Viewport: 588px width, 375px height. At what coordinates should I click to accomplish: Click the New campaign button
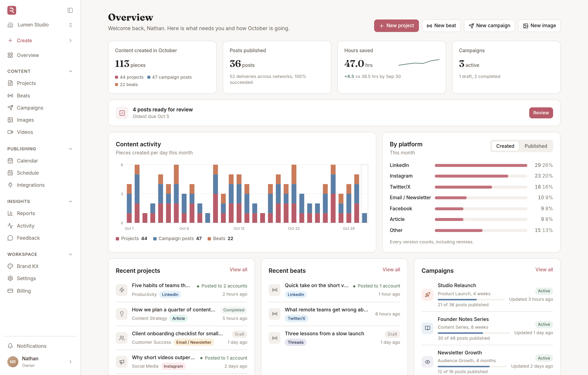[489, 26]
